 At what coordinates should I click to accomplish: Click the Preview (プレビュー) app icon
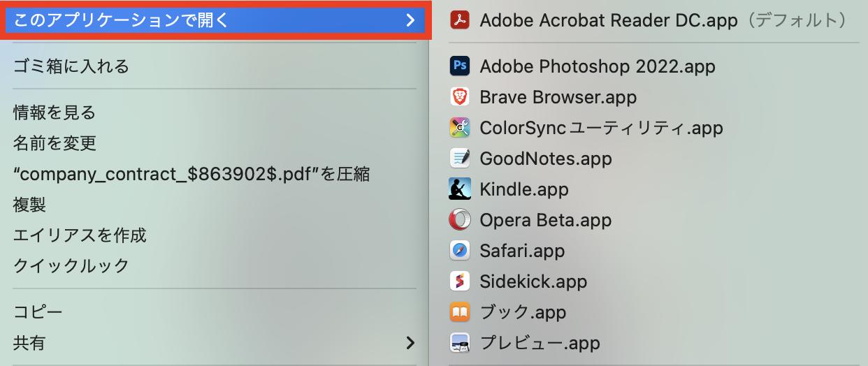pos(459,343)
